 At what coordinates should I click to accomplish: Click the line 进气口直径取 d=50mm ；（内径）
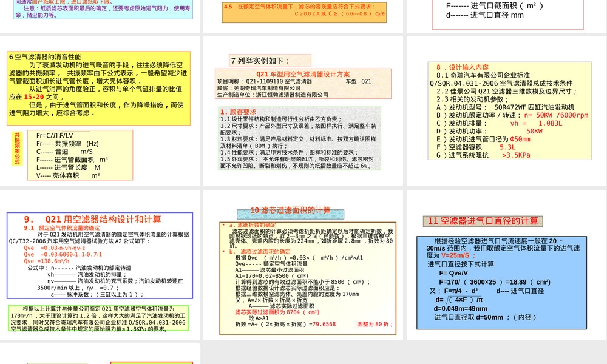486,317
